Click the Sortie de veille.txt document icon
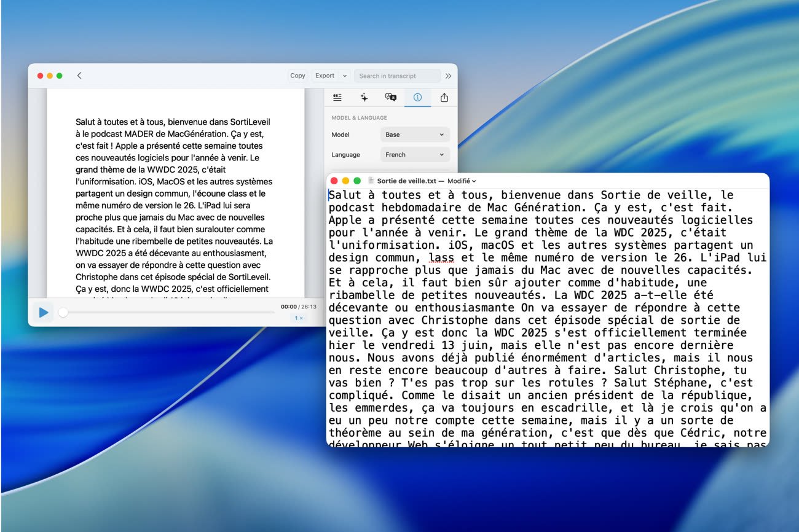This screenshot has height=532, width=799. coord(371,181)
